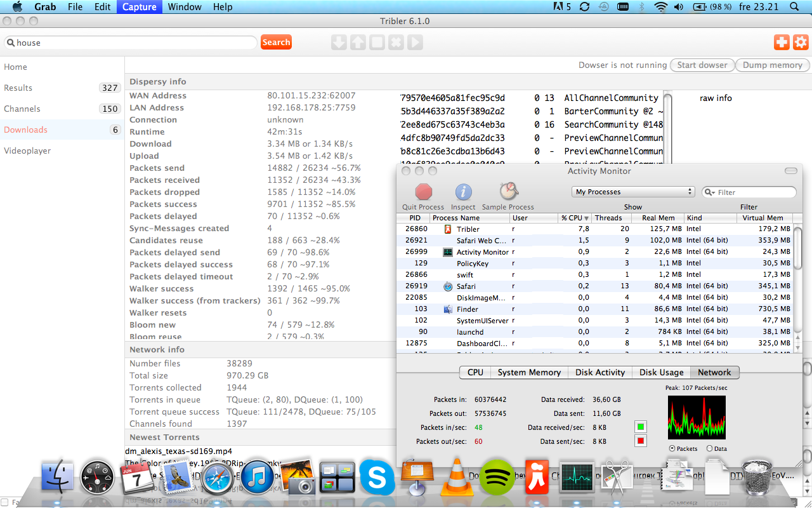The image size is (812, 508).
Task: Click the Dump memory button
Action: coord(773,65)
